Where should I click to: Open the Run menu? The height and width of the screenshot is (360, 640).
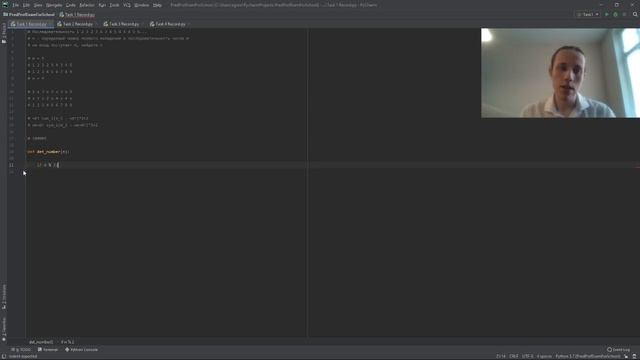coord(102,5)
